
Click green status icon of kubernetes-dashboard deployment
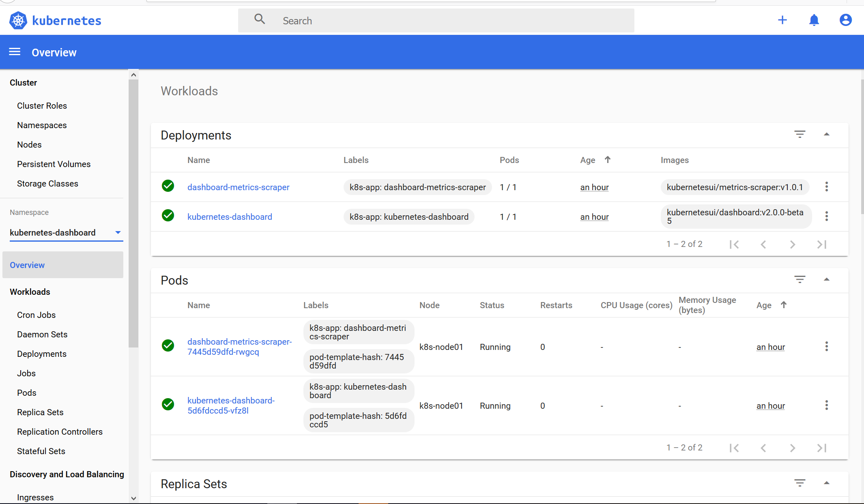[x=168, y=216]
